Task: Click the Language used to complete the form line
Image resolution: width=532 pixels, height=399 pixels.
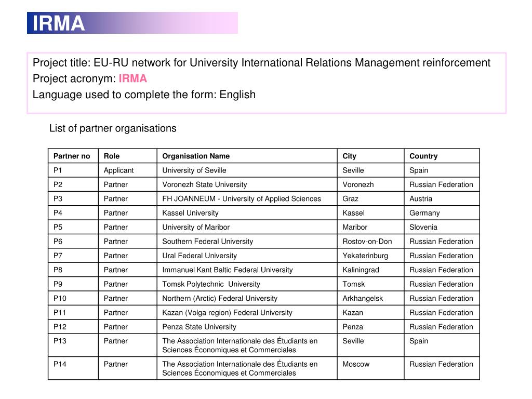Action: coord(144,95)
